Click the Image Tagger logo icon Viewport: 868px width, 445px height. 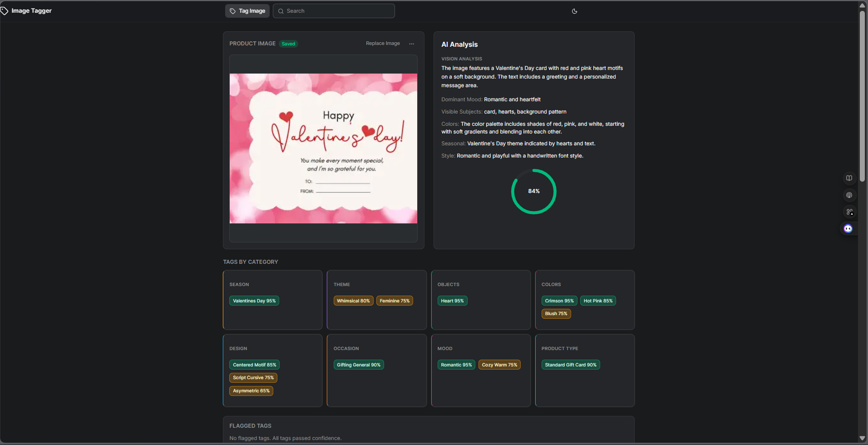[5, 10]
